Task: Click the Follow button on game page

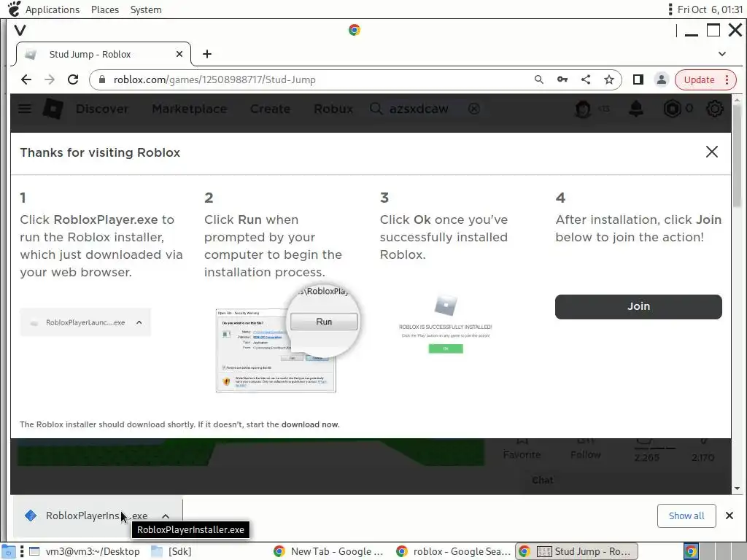Action: click(586, 449)
